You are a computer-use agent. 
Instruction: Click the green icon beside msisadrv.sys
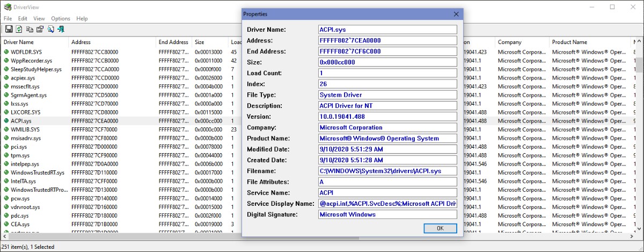[6, 138]
